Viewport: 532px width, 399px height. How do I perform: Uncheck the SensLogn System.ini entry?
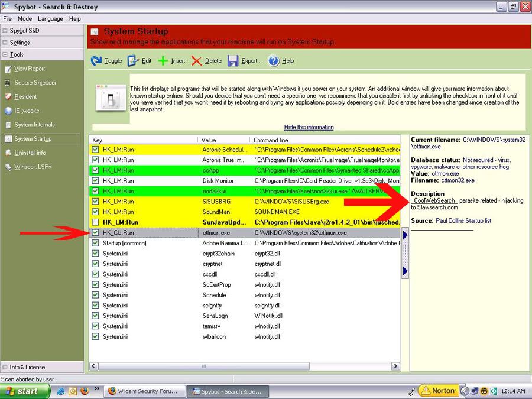point(95,316)
